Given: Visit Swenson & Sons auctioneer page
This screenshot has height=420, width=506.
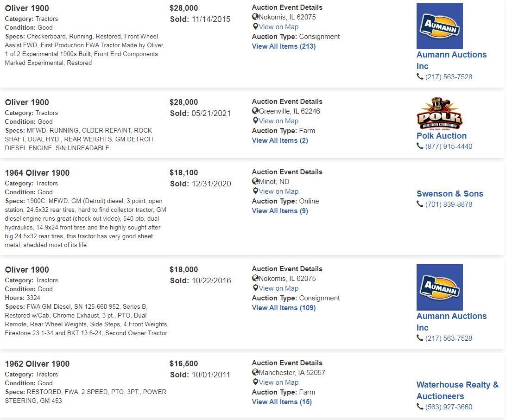Looking at the screenshot, I should pyautogui.click(x=450, y=194).
